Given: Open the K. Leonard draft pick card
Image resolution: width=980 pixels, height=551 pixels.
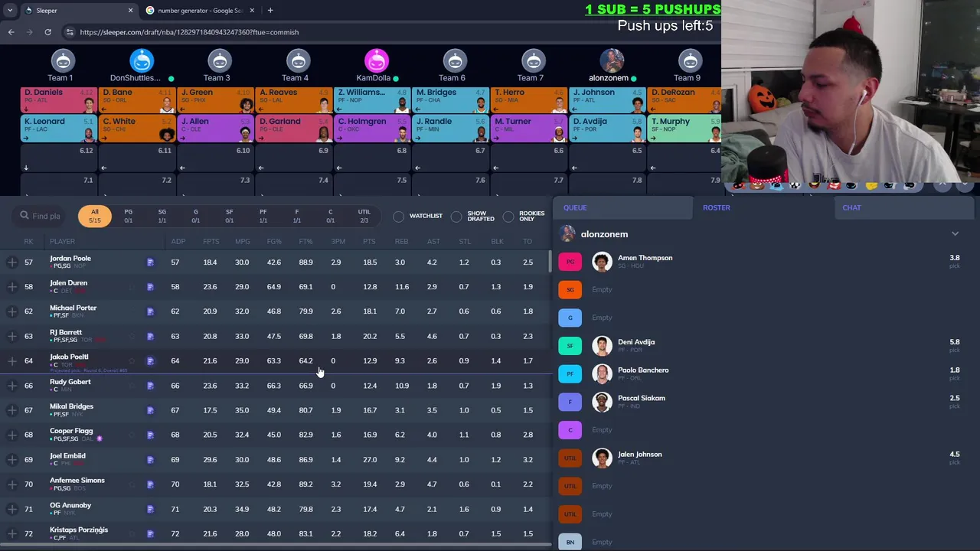Looking at the screenshot, I should point(58,129).
